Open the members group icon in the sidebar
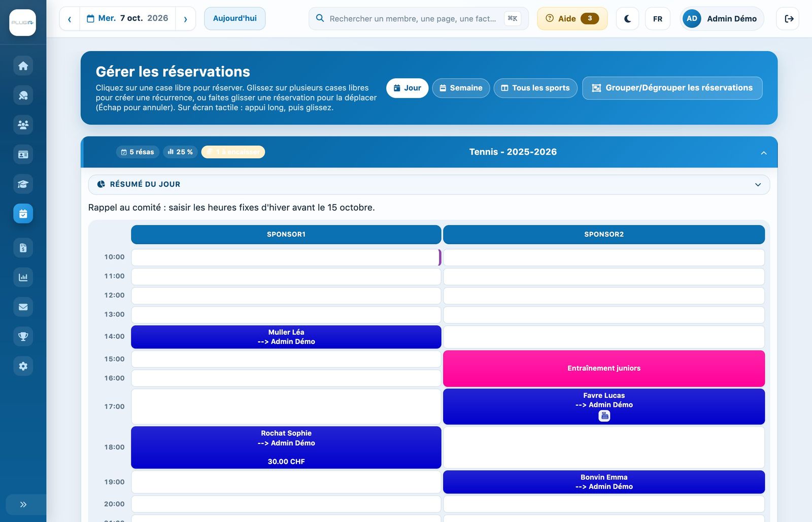Image resolution: width=812 pixels, height=522 pixels. pos(23,125)
